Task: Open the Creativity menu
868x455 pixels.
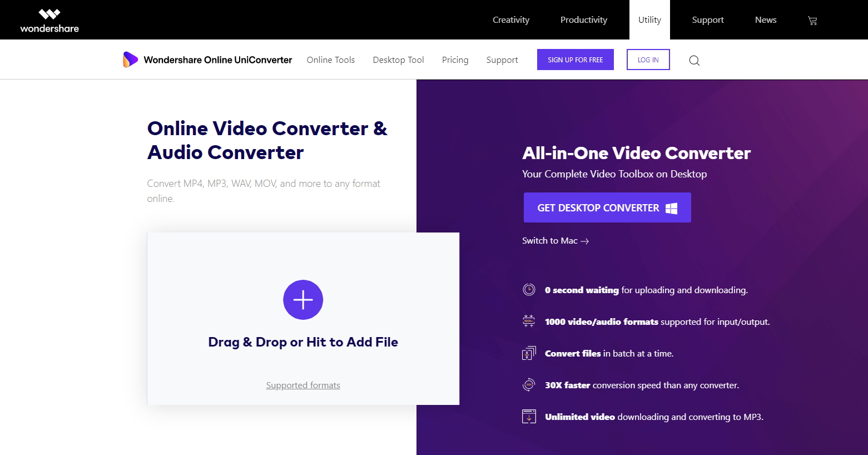Action: 511,20
